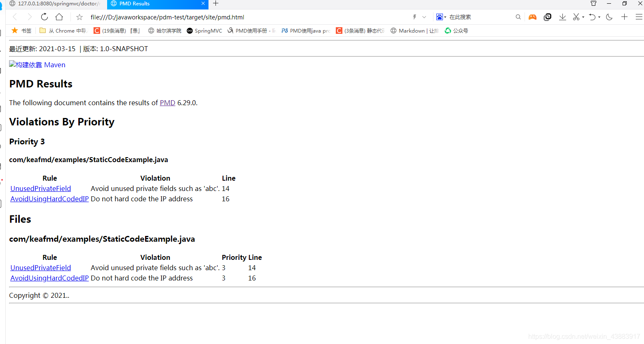Click line number 14 in Priority 3 table

226,188
